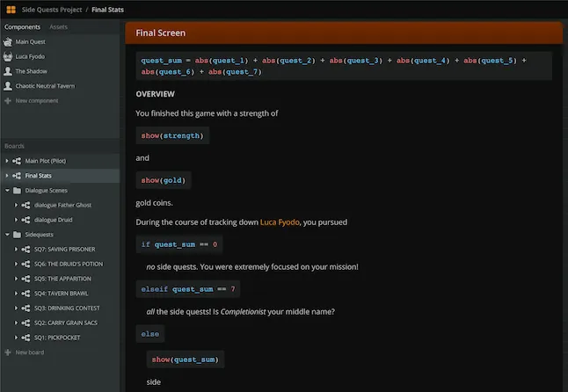Open dialogue Father Ghost board
568x392 pixels.
62,206
